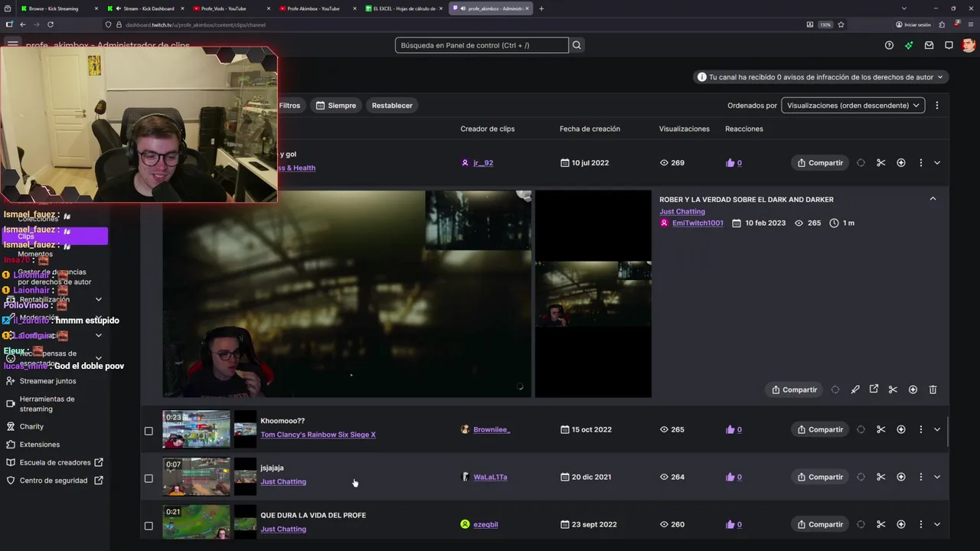The height and width of the screenshot is (551, 980).
Task: Open Streamear juntos in sidebar
Action: (x=47, y=380)
